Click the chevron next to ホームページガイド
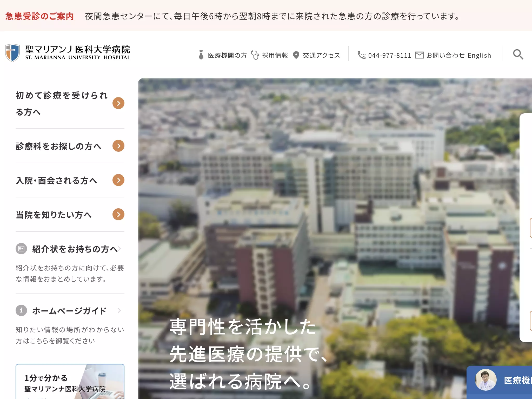Viewport: 532px width, 399px height. click(x=119, y=310)
